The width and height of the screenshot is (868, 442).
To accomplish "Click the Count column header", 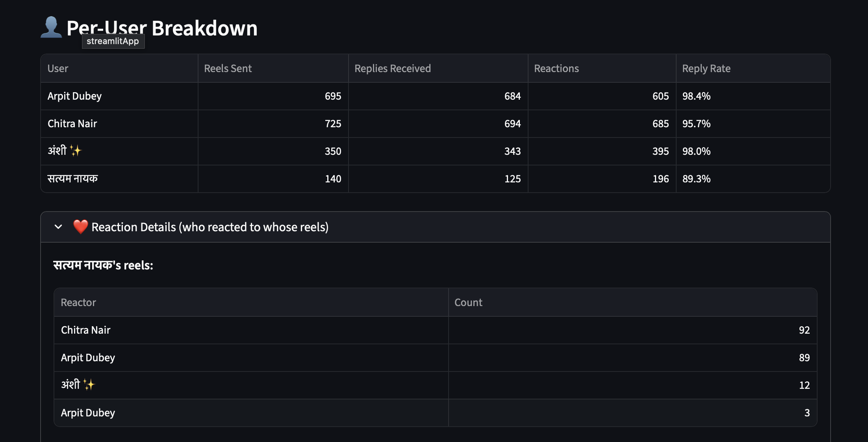I will pos(468,302).
